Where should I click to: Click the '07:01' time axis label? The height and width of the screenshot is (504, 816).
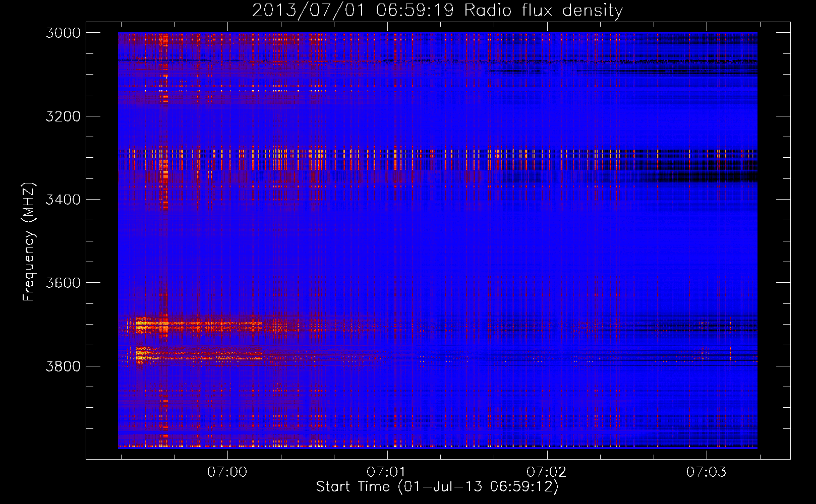[x=387, y=472]
